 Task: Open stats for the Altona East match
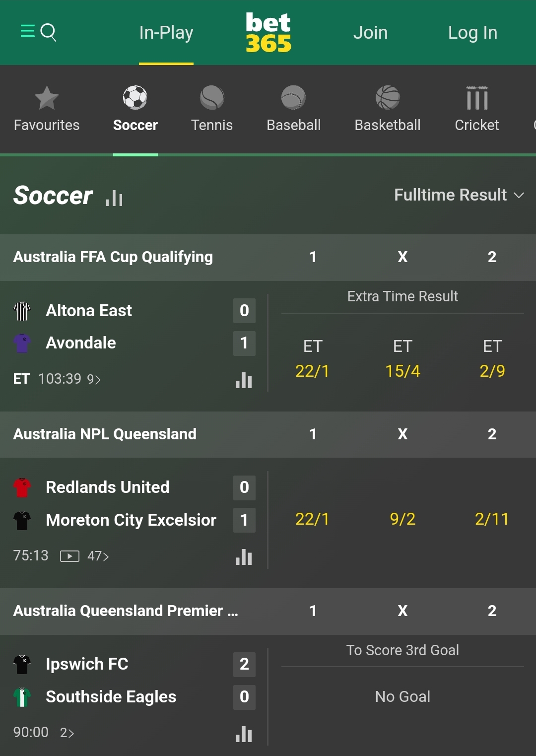pos(244,380)
